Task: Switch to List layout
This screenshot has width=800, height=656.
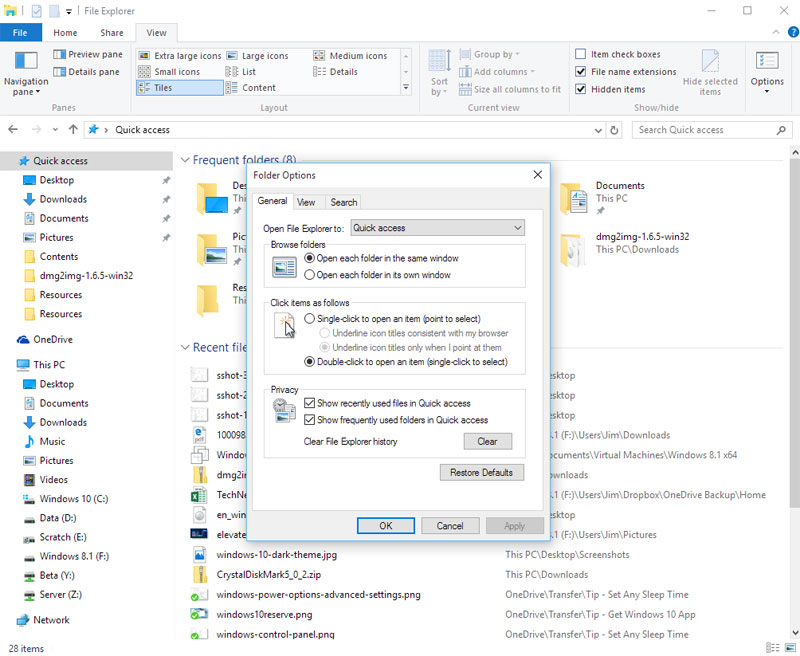Action: pyautogui.click(x=241, y=72)
